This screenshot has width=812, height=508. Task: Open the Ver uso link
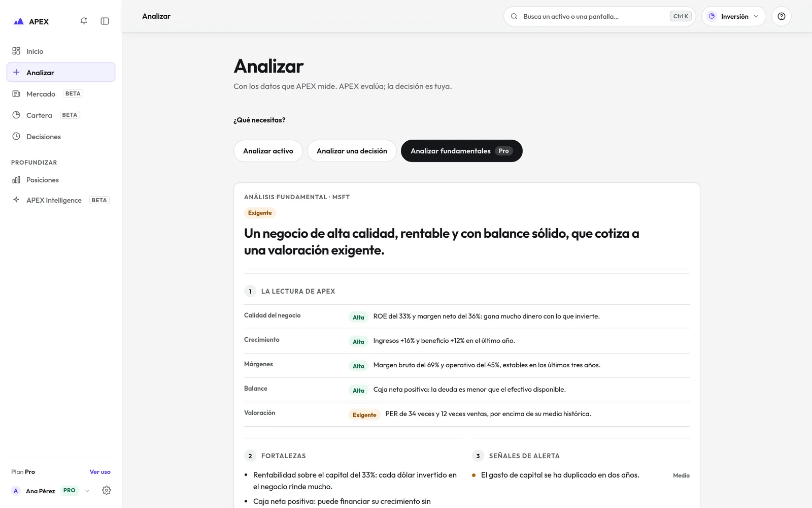coord(100,472)
